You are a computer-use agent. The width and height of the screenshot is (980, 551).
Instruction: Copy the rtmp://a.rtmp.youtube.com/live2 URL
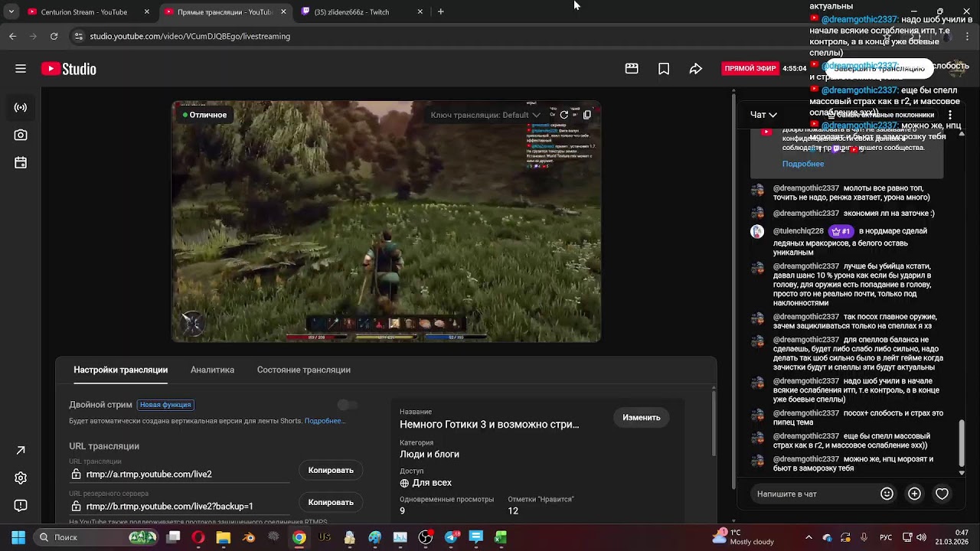(331, 471)
